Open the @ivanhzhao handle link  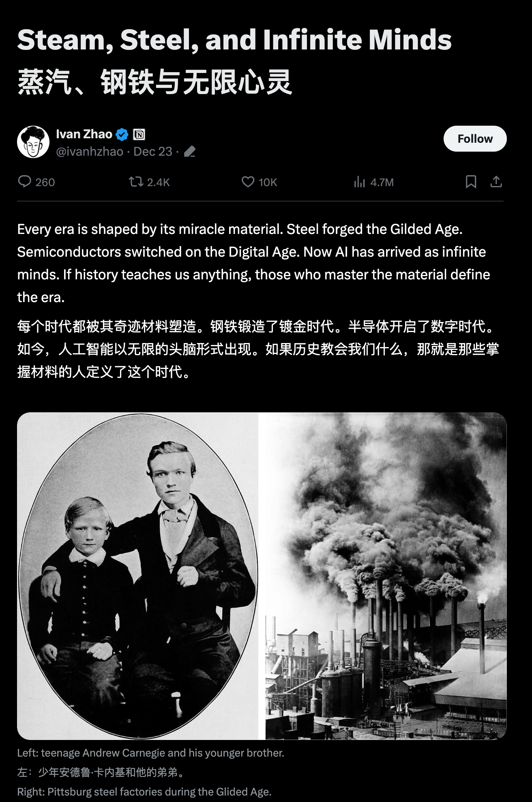point(90,152)
